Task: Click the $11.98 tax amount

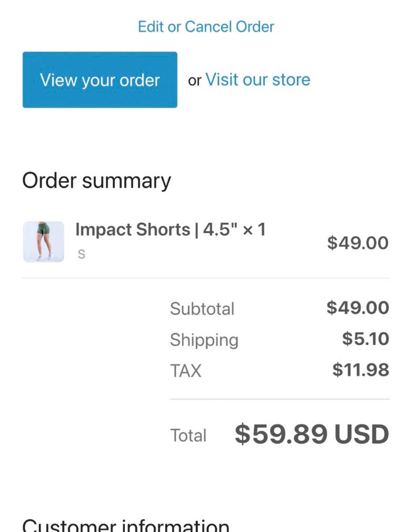Action: click(361, 370)
